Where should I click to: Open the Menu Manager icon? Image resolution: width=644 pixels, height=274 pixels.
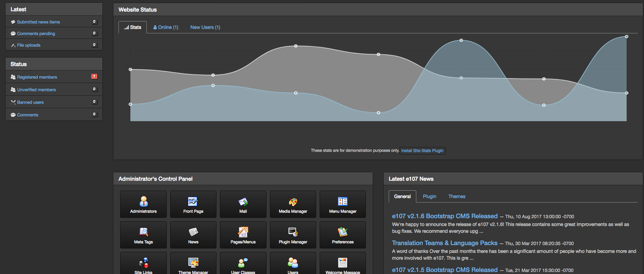[x=342, y=204]
